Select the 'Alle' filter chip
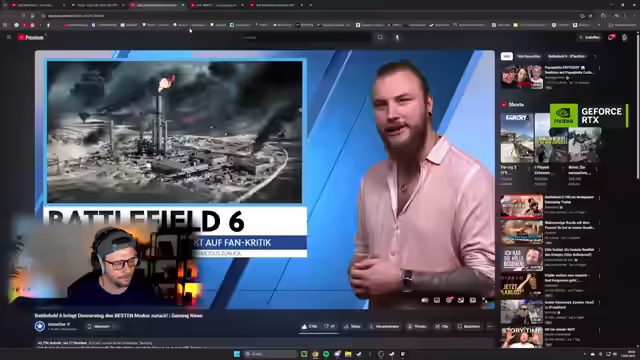This screenshot has width=640, height=360. click(x=507, y=56)
